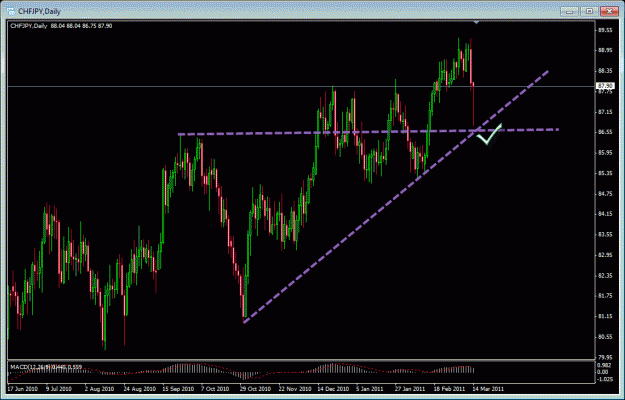Click the 22 Nov 2010 date label
The width and height of the screenshot is (625, 400).
(x=295, y=389)
